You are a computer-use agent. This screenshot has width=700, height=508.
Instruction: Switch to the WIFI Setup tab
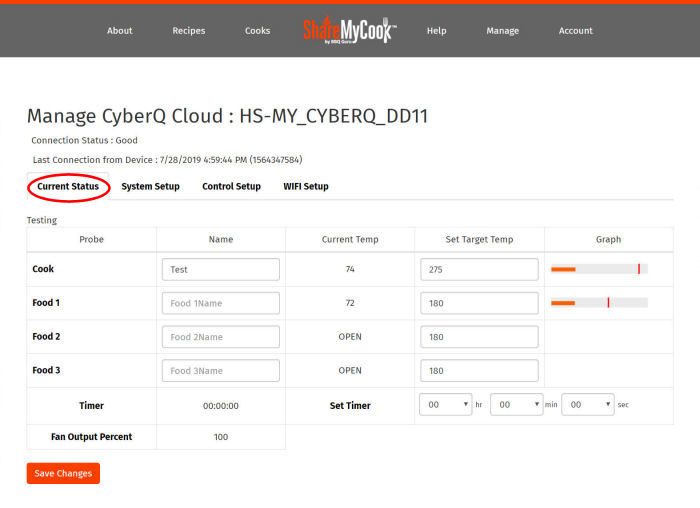coord(306,187)
